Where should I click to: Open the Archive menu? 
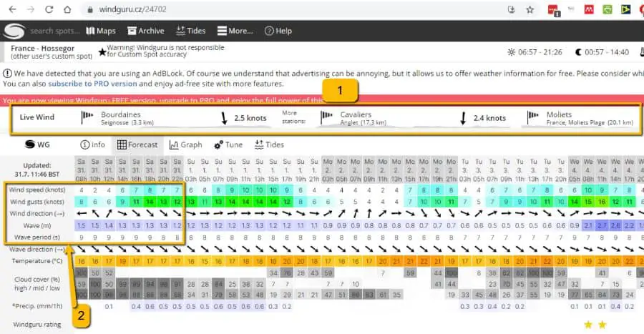tap(146, 31)
